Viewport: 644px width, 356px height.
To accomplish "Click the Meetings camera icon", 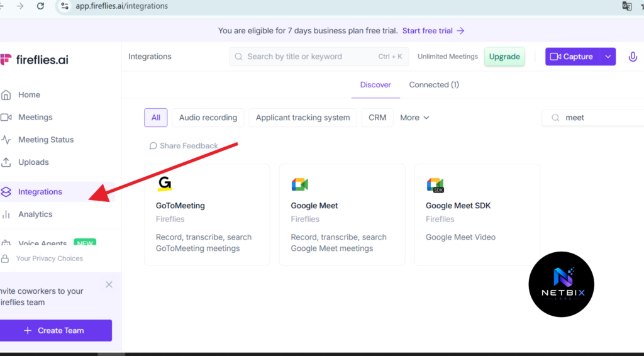I will pyautogui.click(x=6, y=118).
